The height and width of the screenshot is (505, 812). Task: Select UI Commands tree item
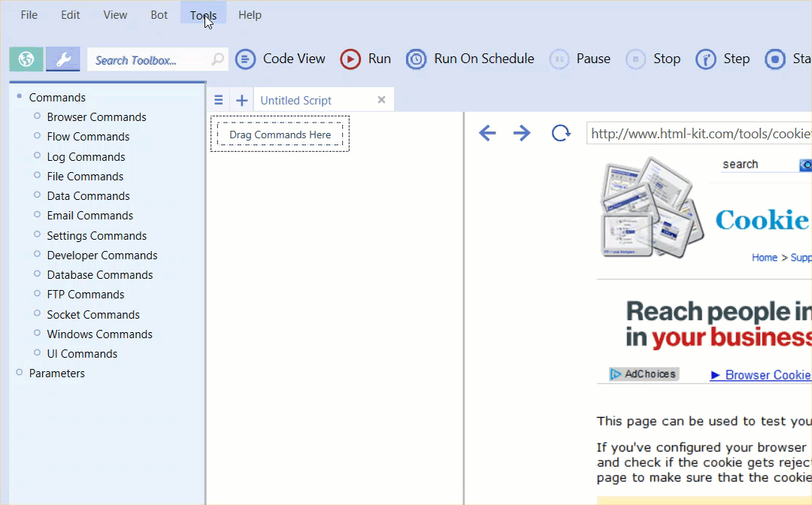[82, 354]
